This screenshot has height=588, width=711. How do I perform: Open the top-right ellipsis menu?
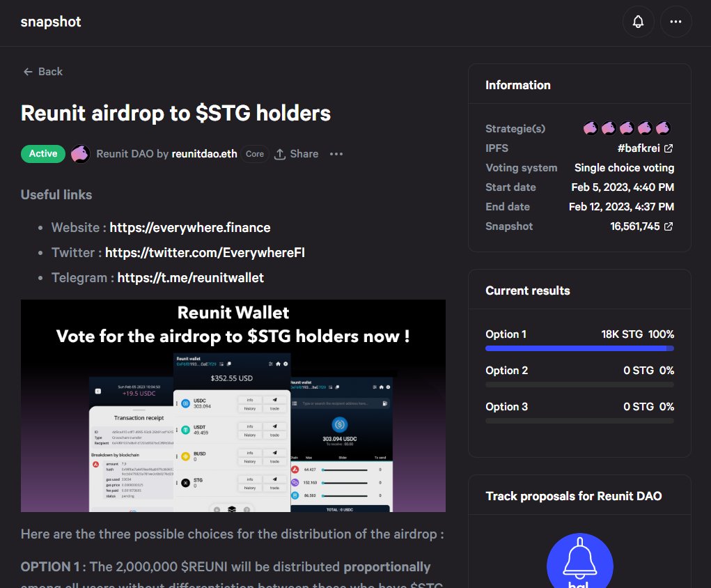click(675, 22)
